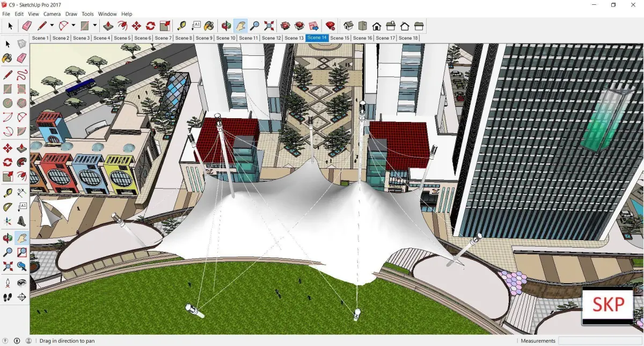Select the Dimension tool
644x346 pixels.
point(22,192)
